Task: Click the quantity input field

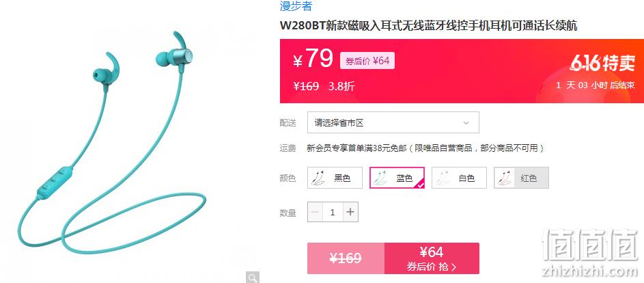Action: pos(333,212)
